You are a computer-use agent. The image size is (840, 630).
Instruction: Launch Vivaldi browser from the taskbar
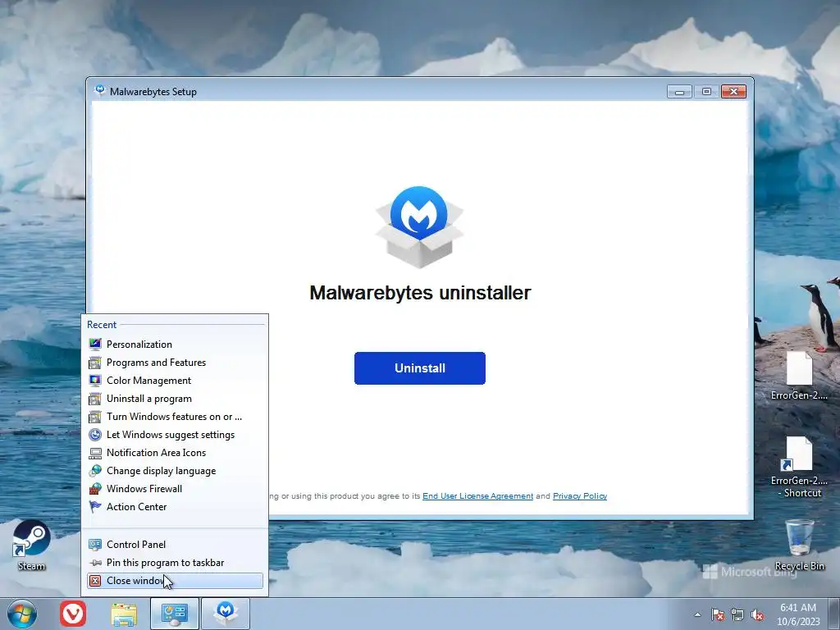click(73, 614)
